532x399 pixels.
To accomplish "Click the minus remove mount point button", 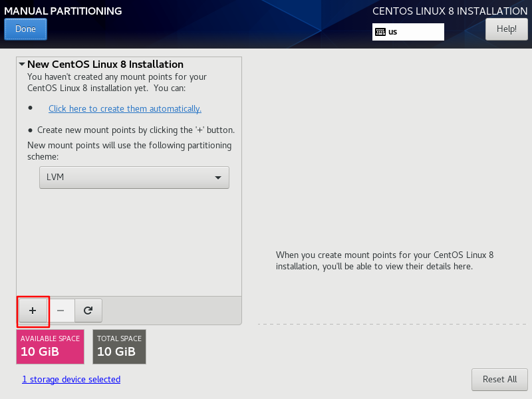I will point(61,311).
